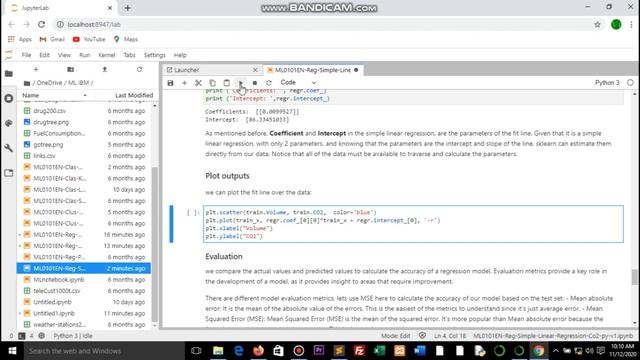The width and height of the screenshot is (640, 360).
Task: Insert a new cell below with the plus icon
Action: 184,83
